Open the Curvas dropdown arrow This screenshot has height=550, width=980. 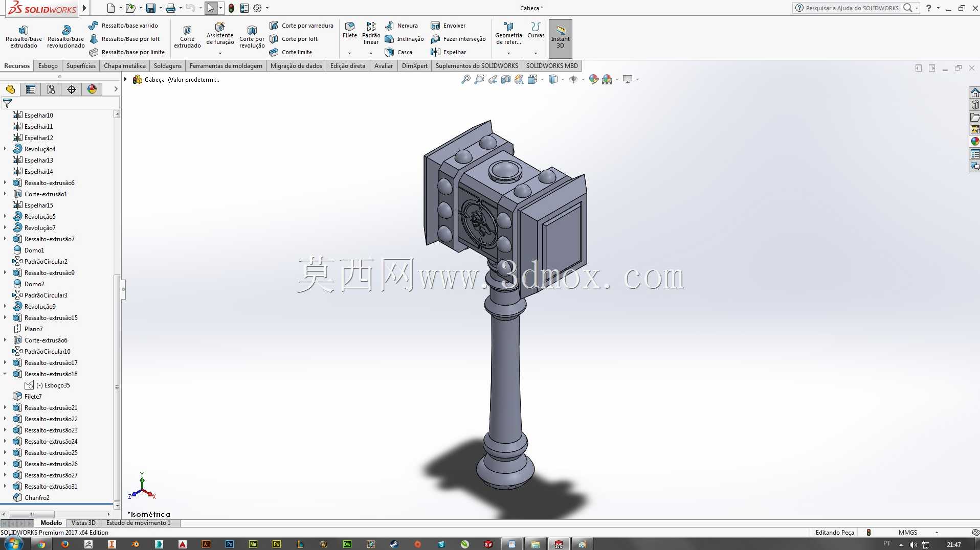536,53
